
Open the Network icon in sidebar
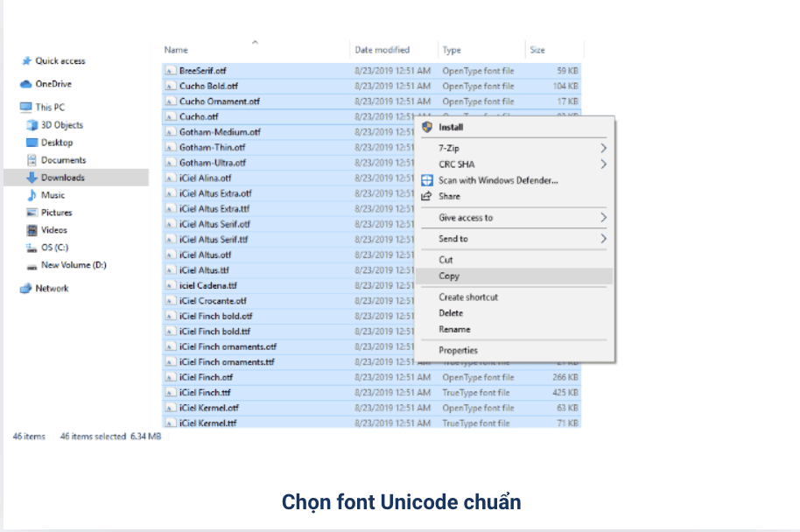(x=26, y=289)
